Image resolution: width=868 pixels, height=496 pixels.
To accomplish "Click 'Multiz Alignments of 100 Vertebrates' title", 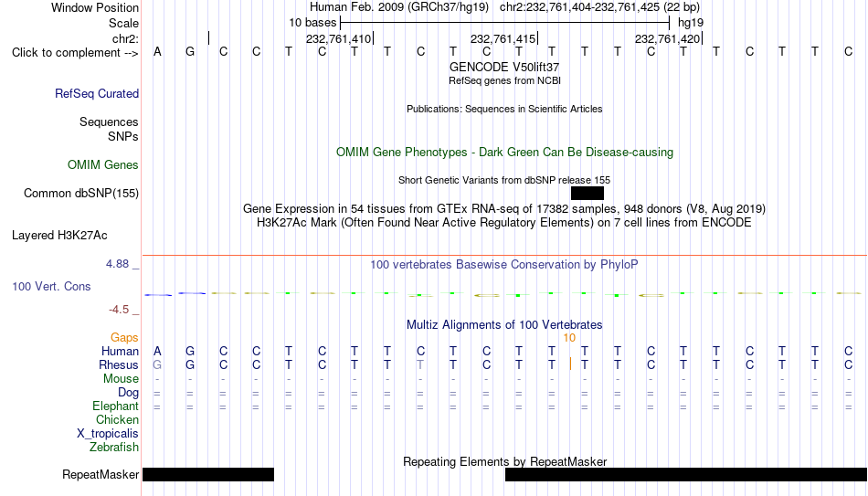I will pyautogui.click(x=504, y=325).
